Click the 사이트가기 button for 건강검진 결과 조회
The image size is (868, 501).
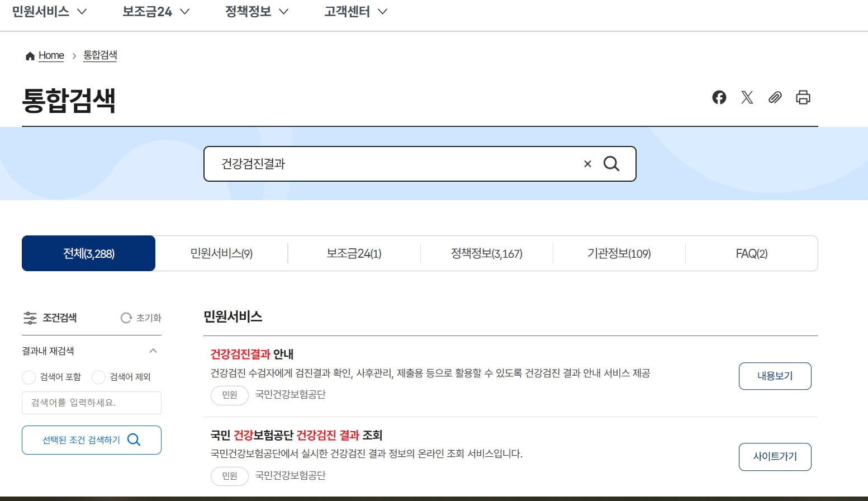click(x=775, y=456)
